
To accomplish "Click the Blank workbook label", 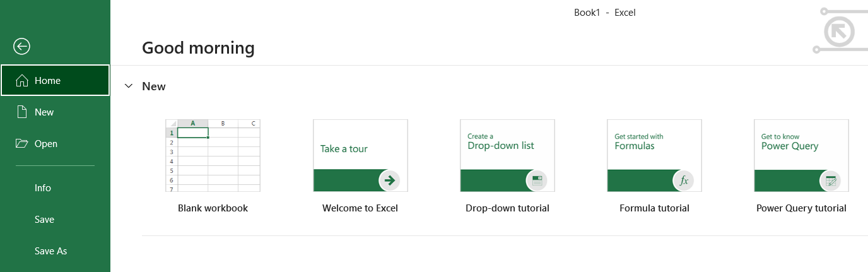I will click(x=213, y=208).
